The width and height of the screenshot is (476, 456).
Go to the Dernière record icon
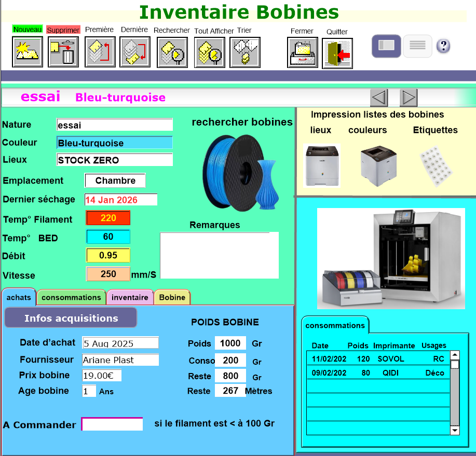[135, 52]
